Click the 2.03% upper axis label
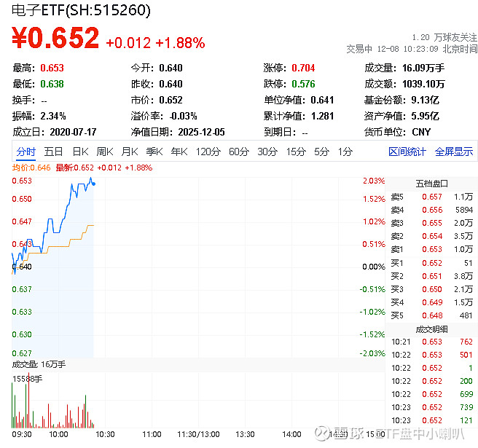The height and width of the screenshot is (448, 478). (x=374, y=181)
